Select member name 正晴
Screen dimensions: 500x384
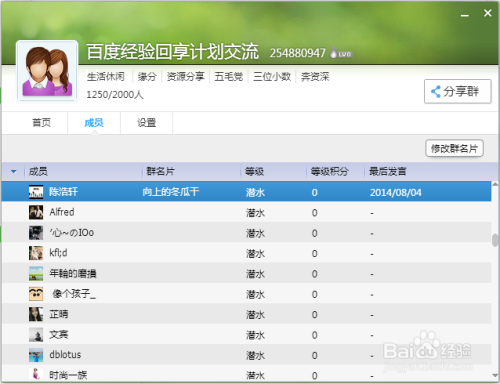click(59, 314)
